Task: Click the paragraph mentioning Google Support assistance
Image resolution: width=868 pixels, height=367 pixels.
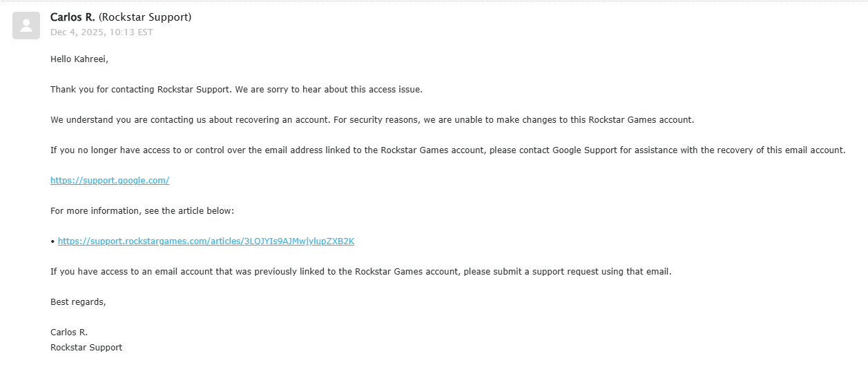Action: [x=447, y=150]
